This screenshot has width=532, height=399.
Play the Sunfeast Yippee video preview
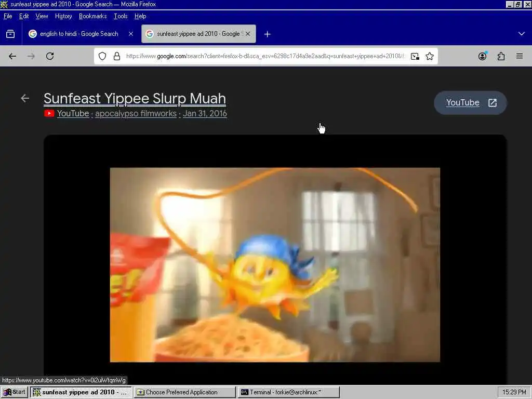point(275,264)
